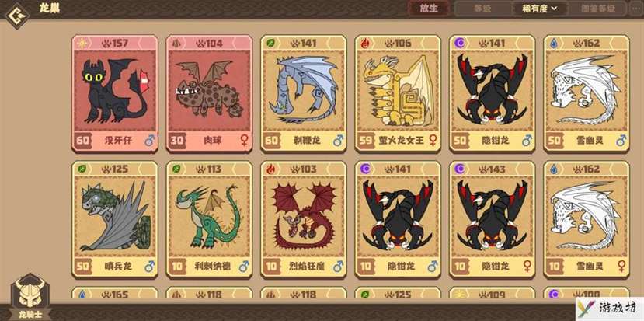
Task: Click the fire element icon on 萤火龙女王 card
Action: [364, 43]
